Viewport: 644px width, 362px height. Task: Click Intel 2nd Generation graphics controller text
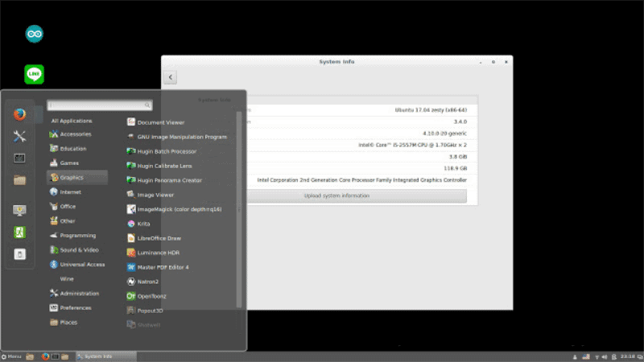(x=361, y=179)
